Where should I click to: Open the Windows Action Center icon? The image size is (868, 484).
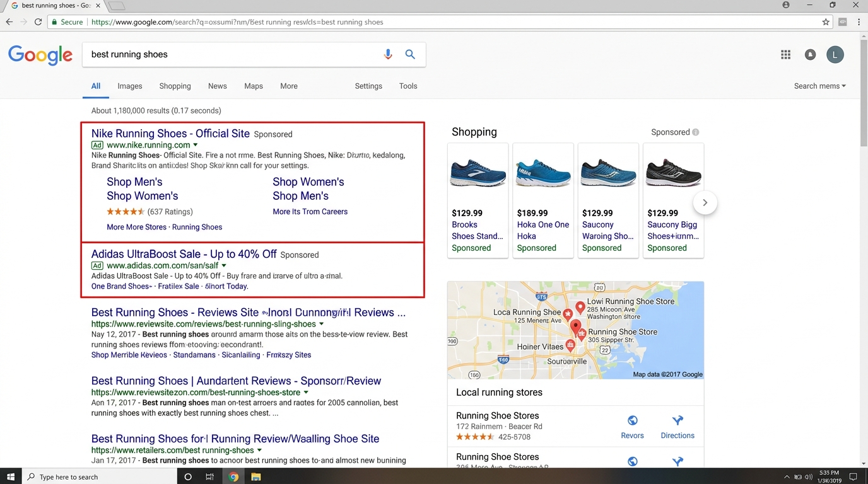click(853, 477)
